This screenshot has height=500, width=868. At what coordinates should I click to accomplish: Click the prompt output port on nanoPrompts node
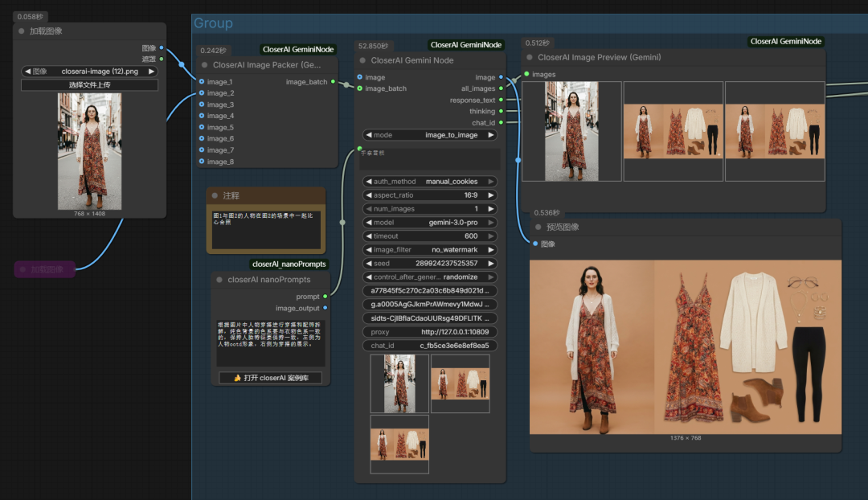pos(325,297)
